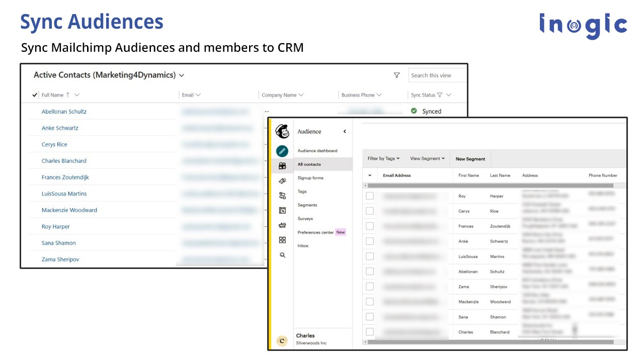Open Inbox in Audience menu

coord(303,246)
